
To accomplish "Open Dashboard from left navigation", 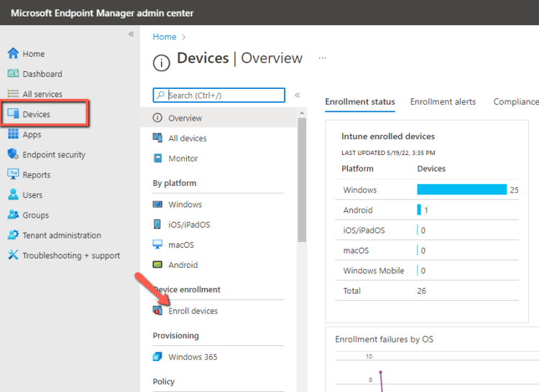I will [42, 74].
